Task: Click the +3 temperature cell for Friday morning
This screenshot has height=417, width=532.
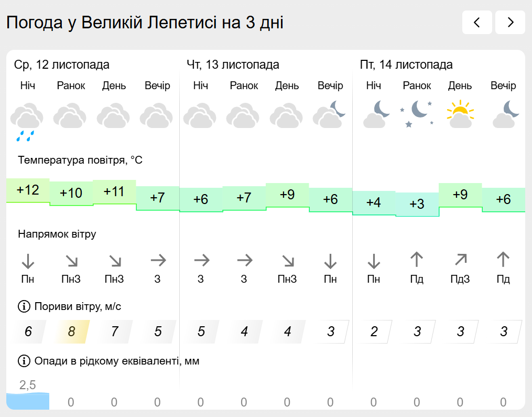Action: pyautogui.click(x=417, y=205)
